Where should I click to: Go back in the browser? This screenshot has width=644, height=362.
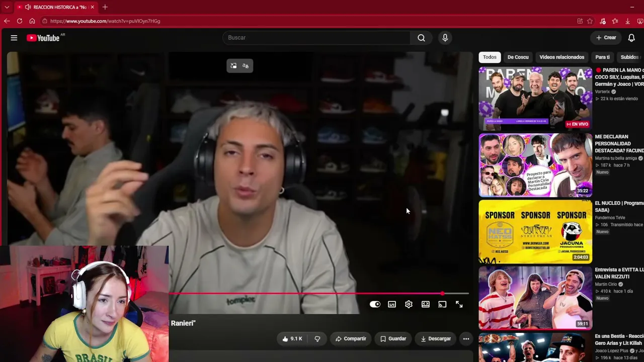(x=7, y=21)
